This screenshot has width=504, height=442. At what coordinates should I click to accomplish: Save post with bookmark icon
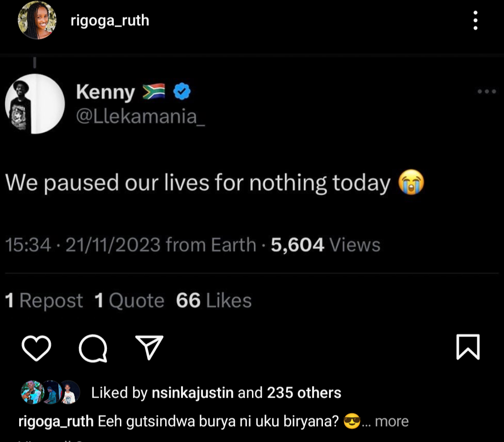pyautogui.click(x=468, y=347)
